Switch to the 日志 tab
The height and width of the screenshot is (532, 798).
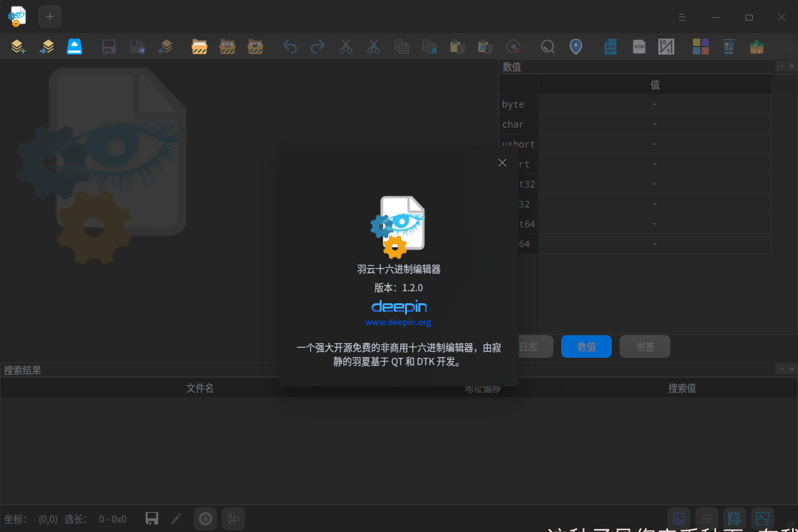(528, 346)
